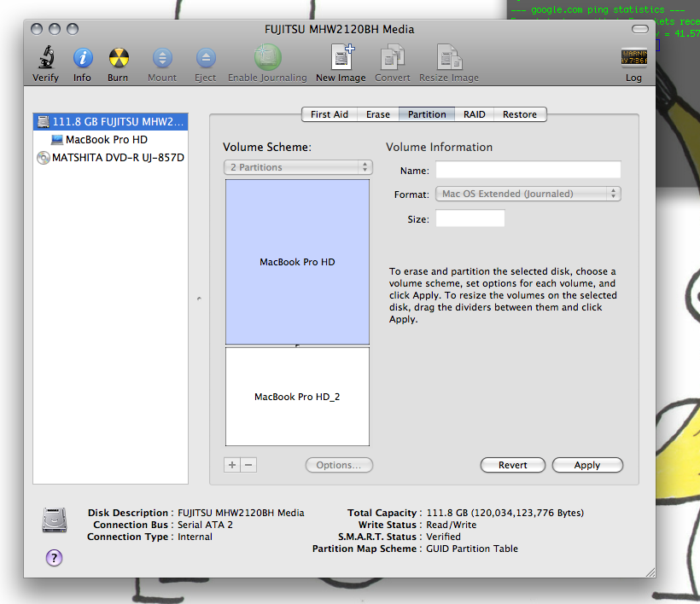Switch to the First Aid tab
Viewport: 700px width, 604px height.
coord(330,114)
